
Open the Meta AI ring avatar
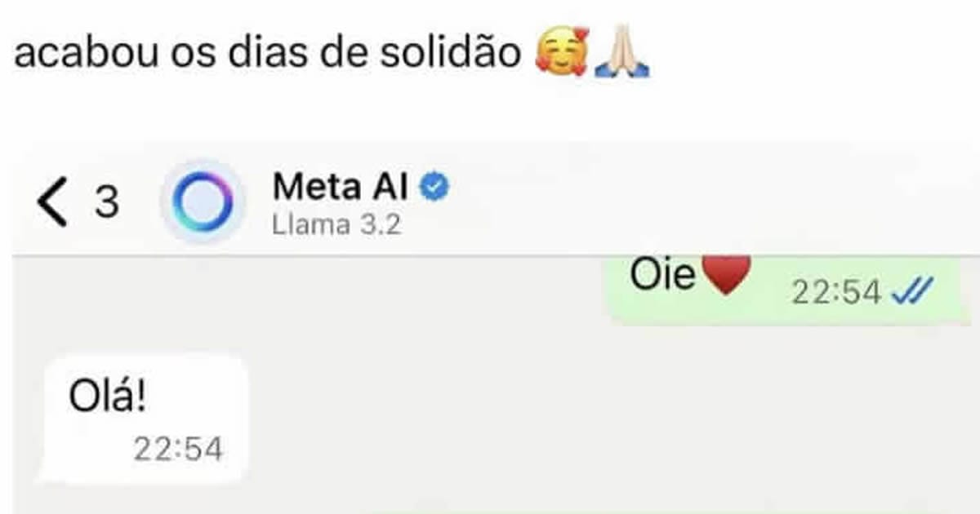tap(198, 202)
